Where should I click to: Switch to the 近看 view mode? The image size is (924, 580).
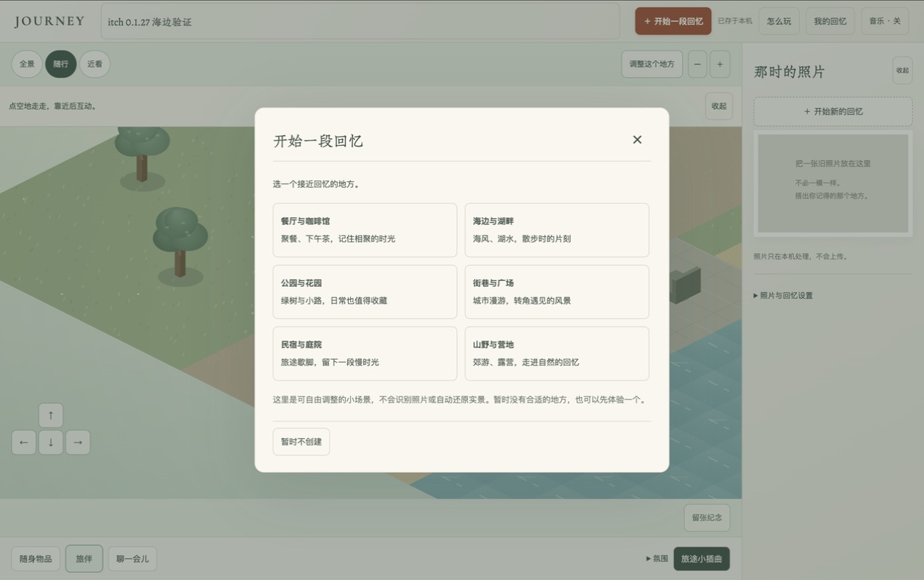coord(94,64)
